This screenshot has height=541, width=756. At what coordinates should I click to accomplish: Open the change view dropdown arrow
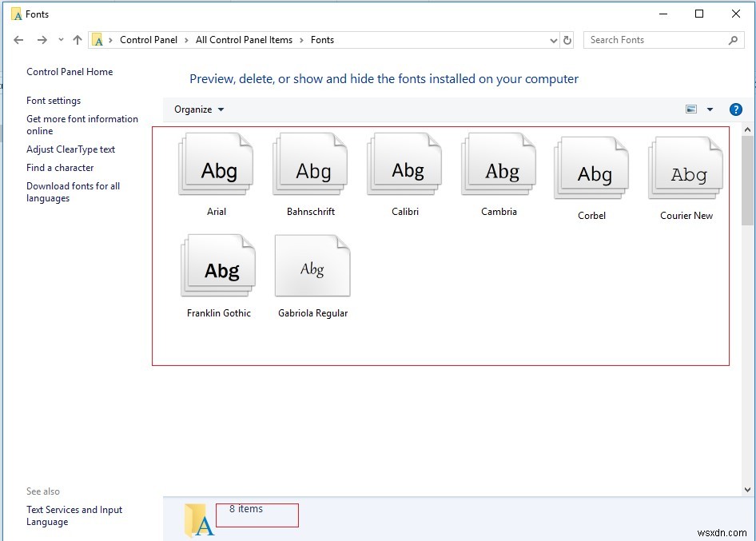708,109
